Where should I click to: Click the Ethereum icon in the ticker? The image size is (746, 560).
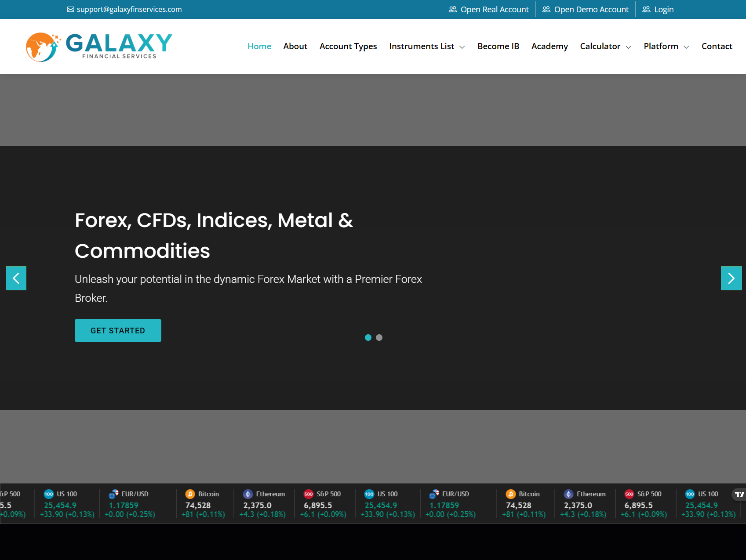[x=248, y=494]
